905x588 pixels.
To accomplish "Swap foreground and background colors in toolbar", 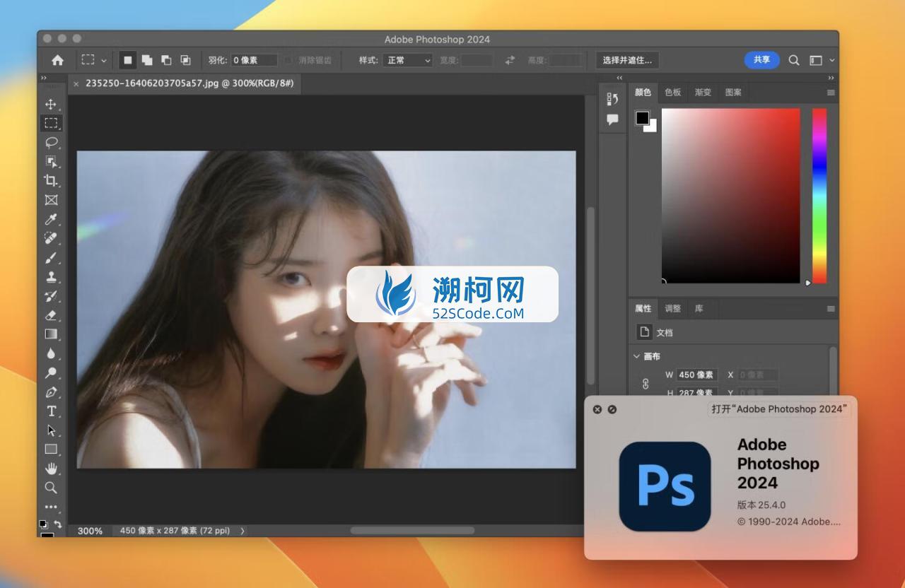I will coord(58,524).
